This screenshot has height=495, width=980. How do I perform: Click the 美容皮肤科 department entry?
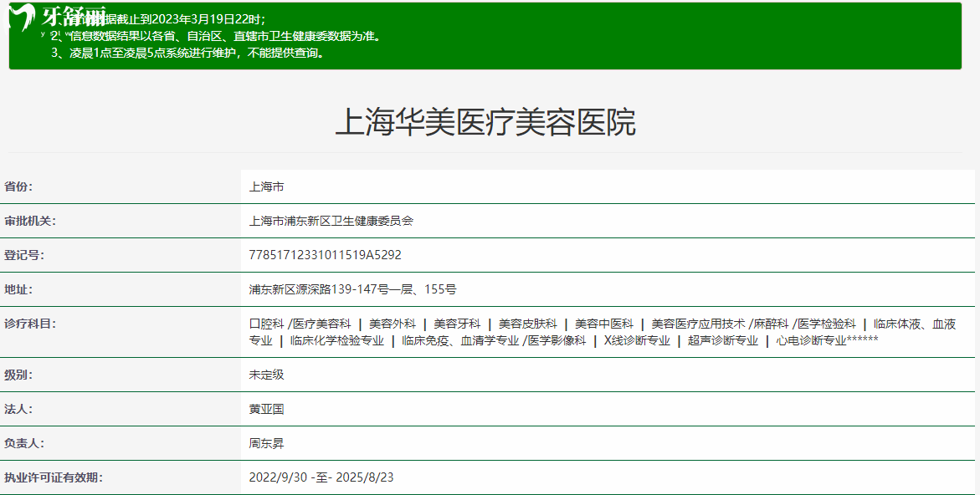coord(527,324)
